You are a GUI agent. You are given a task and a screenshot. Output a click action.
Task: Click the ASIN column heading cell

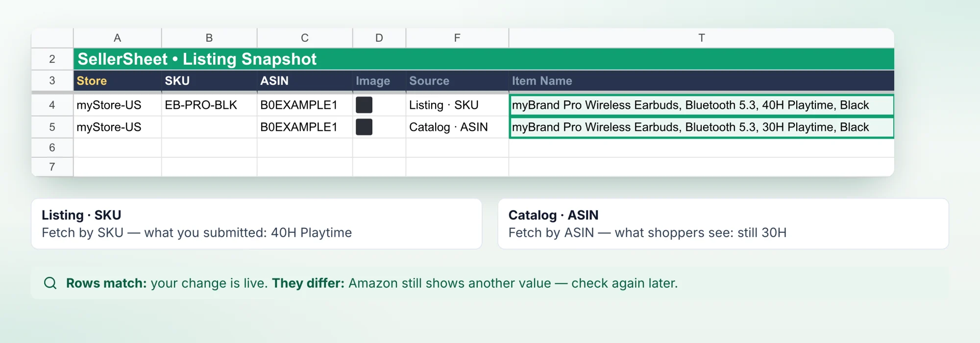point(305,81)
